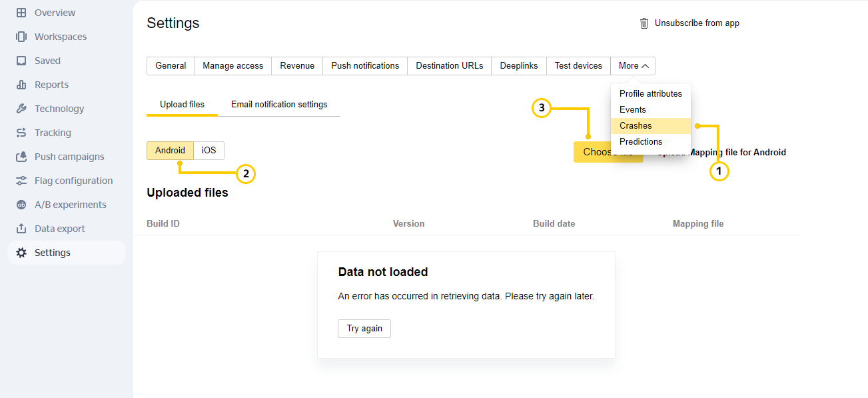Click the Data export upload icon
868x398 pixels.
[x=21, y=229]
